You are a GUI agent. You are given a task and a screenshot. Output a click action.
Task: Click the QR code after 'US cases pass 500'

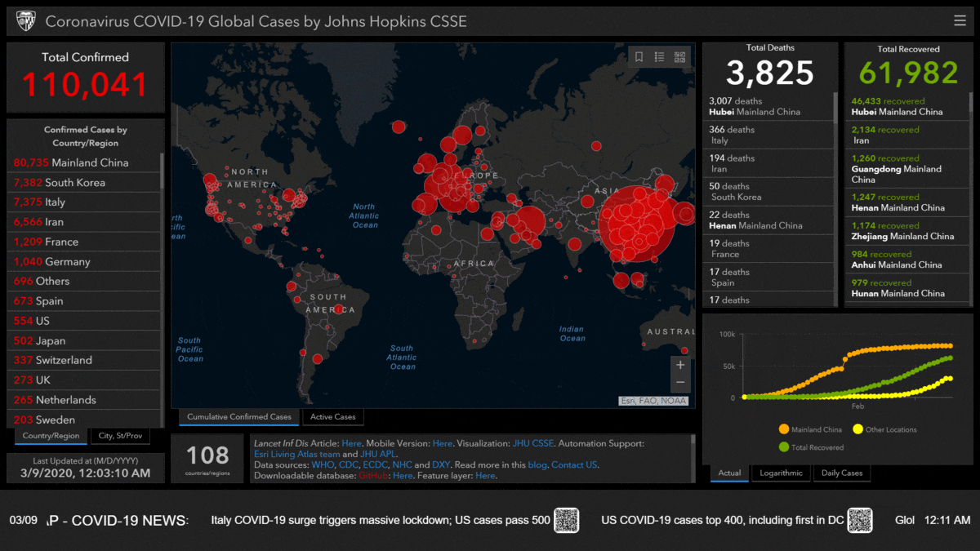pos(567,520)
